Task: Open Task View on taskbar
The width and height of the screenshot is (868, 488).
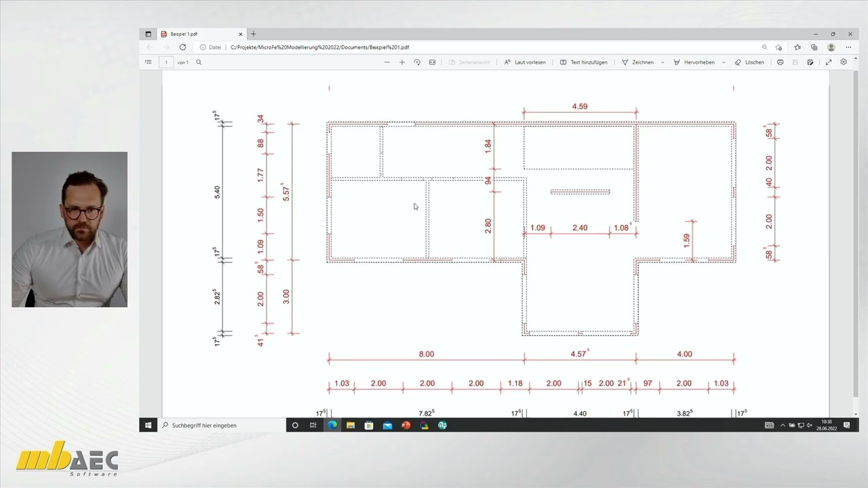Action: (x=313, y=425)
